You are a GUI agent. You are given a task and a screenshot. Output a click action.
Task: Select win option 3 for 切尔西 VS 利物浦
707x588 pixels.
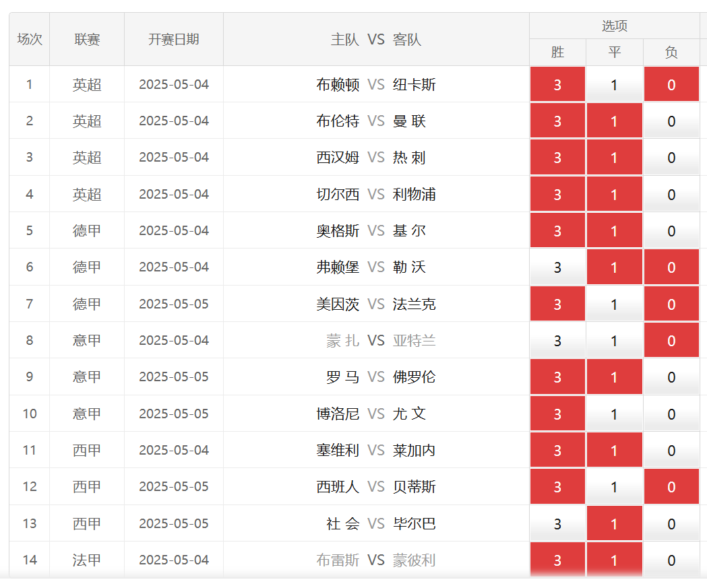click(x=557, y=194)
